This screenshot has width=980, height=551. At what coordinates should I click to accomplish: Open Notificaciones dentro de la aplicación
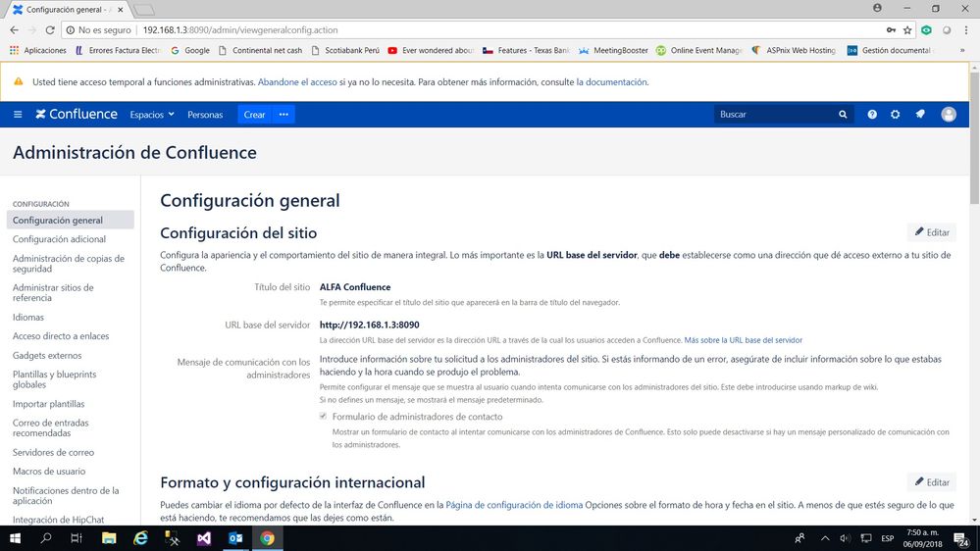tap(66, 496)
